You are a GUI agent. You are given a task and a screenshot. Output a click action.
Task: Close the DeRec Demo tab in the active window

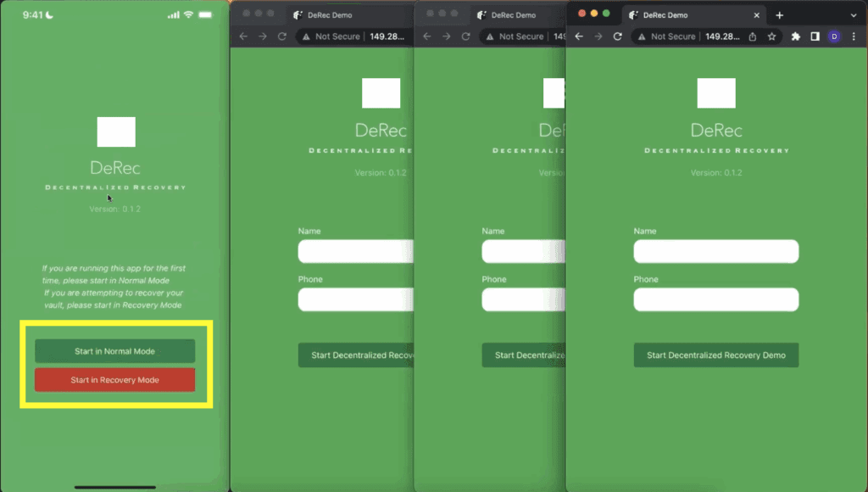(757, 15)
